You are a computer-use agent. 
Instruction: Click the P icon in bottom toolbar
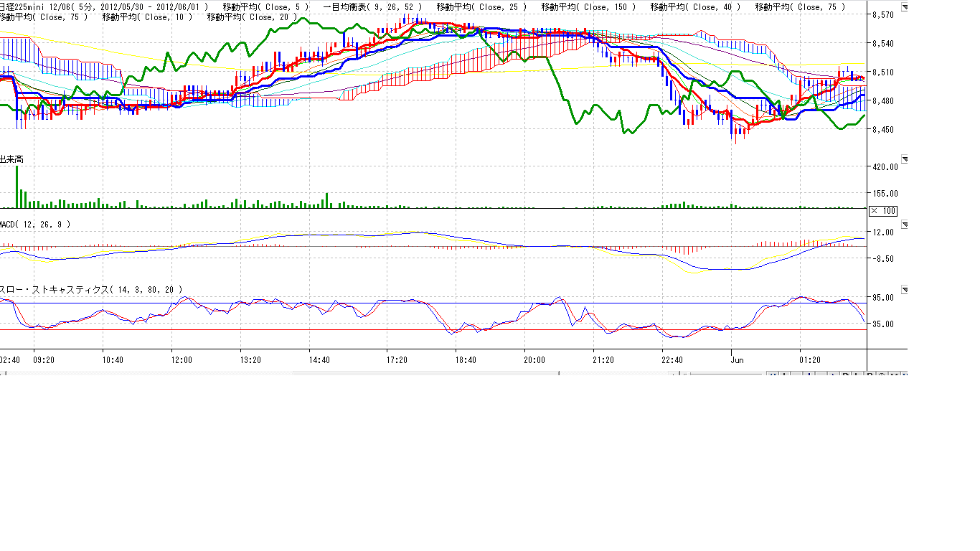870,375
